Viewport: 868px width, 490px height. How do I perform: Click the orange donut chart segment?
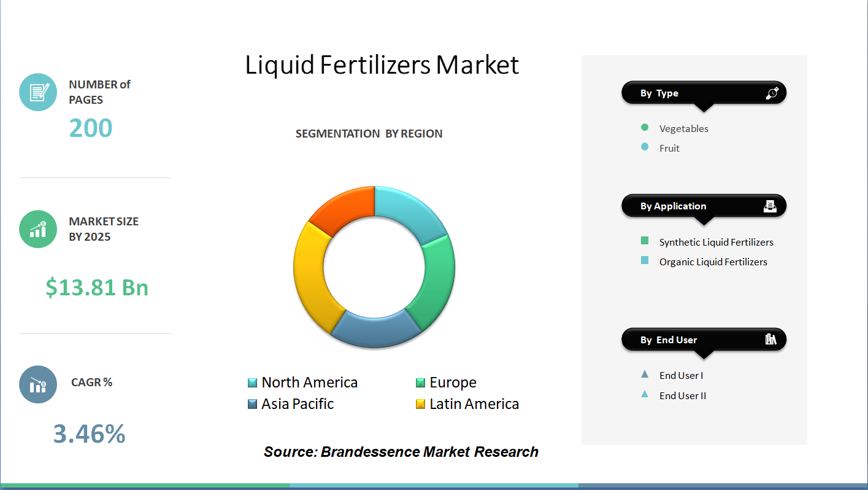point(347,209)
